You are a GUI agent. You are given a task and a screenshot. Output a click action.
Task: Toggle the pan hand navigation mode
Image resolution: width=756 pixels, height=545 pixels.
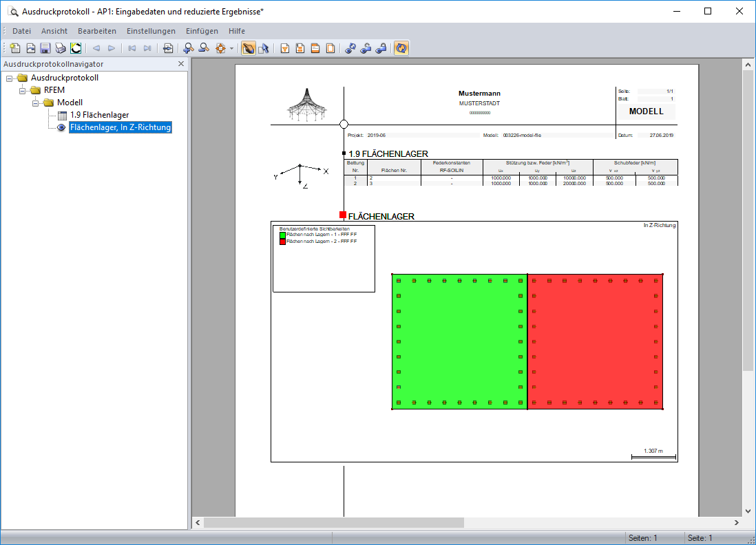coord(249,48)
